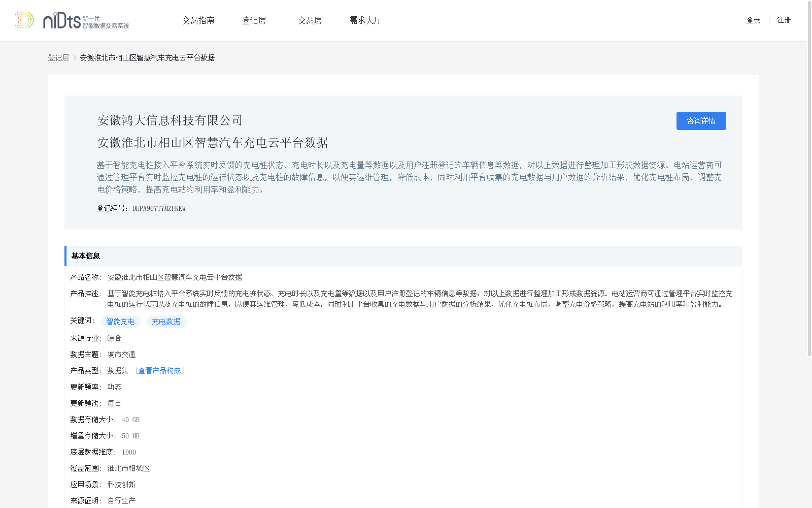This screenshot has width=812, height=508.
Task: Click the niDts site logo
Action: point(86,21)
